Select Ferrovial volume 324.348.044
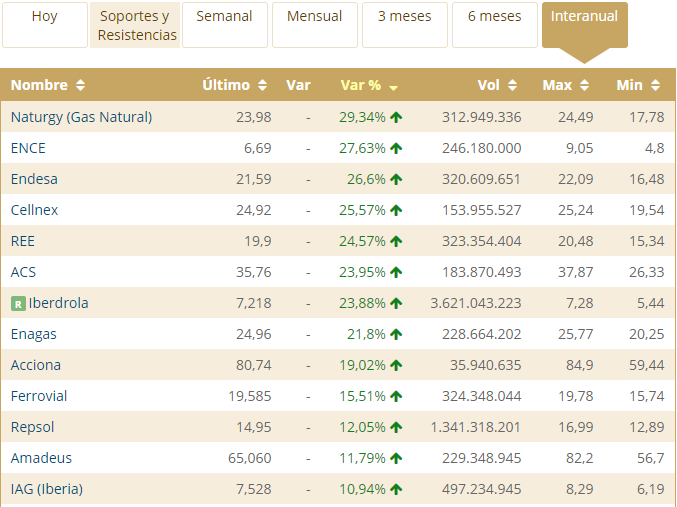Image resolution: width=677 pixels, height=507 pixels. (481, 396)
